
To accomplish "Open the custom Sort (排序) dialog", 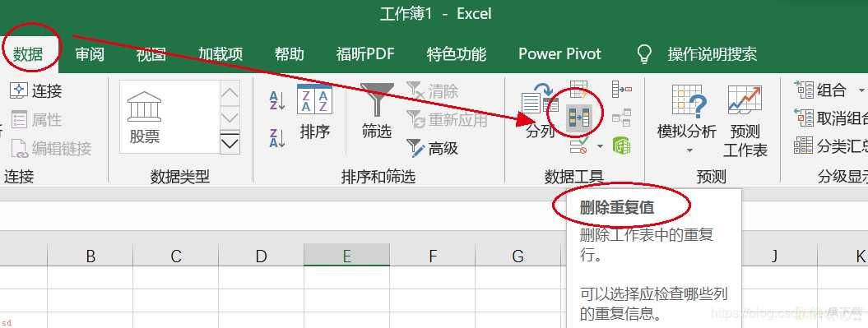I will (x=314, y=113).
